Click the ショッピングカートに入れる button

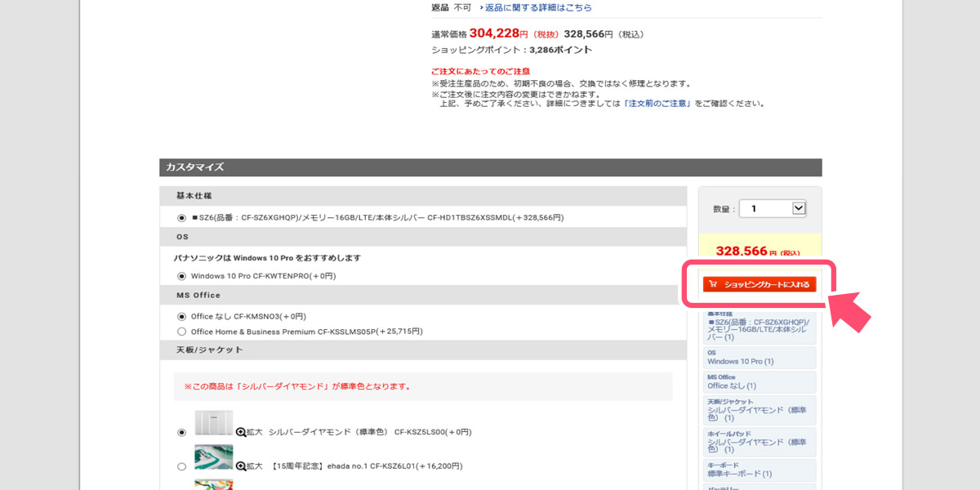tap(759, 284)
